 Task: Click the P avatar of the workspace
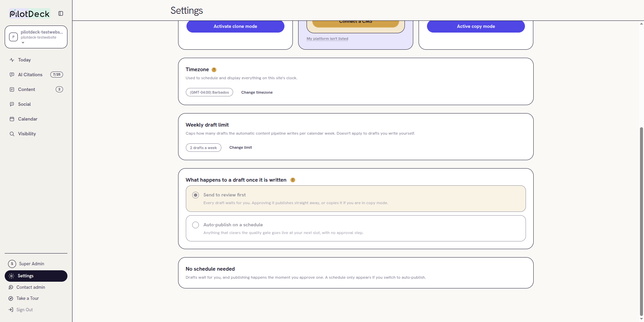tap(13, 37)
